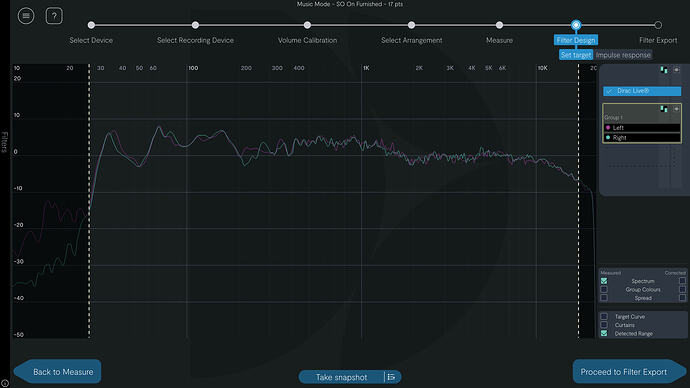Click the top panel levels meter icon
Image resolution: width=690 pixels, height=388 pixels.
tap(664, 70)
